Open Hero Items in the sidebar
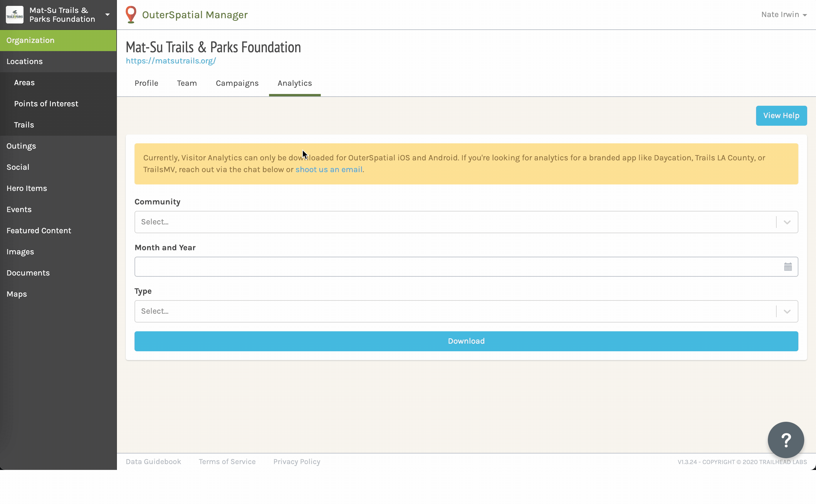 click(x=27, y=188)
